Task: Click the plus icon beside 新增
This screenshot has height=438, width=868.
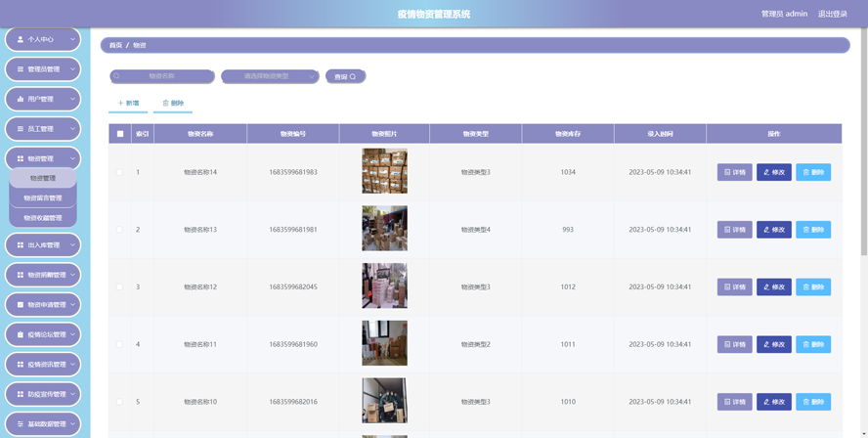Action: coord(120,103)
